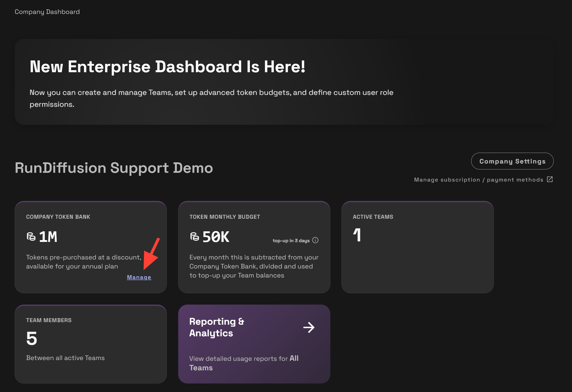Click the 1M token balance value
Viewport: 572px width, 392px height.
pos(48,237)
